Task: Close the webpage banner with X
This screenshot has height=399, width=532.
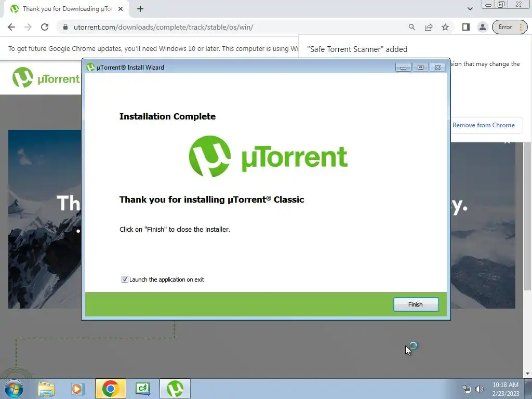Action: [x=507, y=142]
